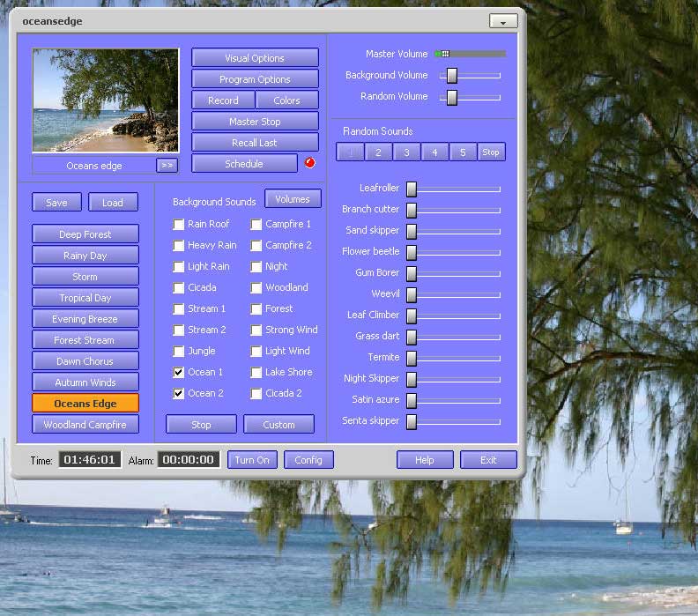Enable the Strong Wind checkbox
Viewport: 698px width, 616px height.
[256, 330]
